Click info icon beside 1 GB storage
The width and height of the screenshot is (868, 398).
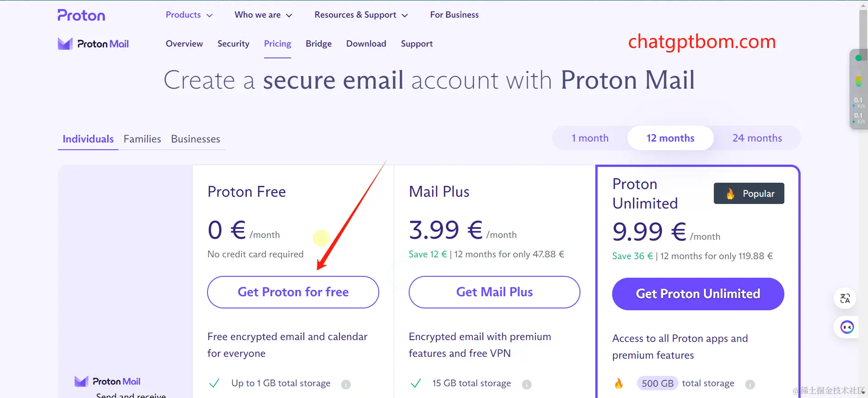[x=346, y=384]
